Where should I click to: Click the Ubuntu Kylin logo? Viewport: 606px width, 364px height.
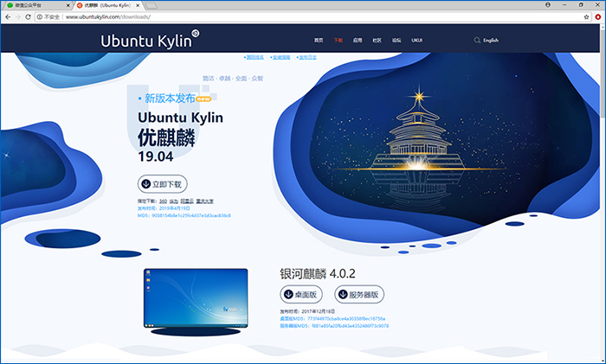150,40
